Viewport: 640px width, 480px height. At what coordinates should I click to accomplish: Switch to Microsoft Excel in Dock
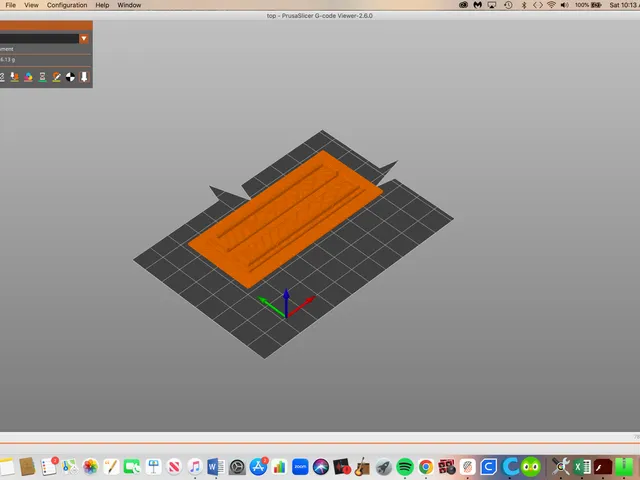click(582, 467)
